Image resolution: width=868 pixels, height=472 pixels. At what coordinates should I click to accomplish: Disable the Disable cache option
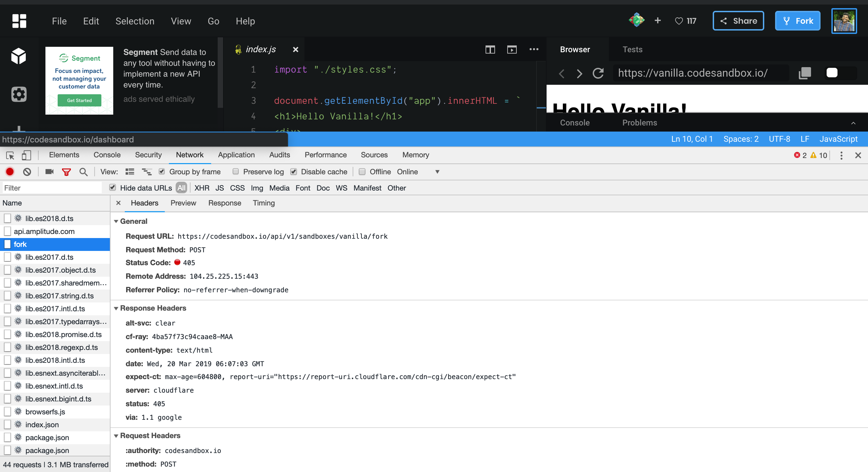click(x=293, y=172)
